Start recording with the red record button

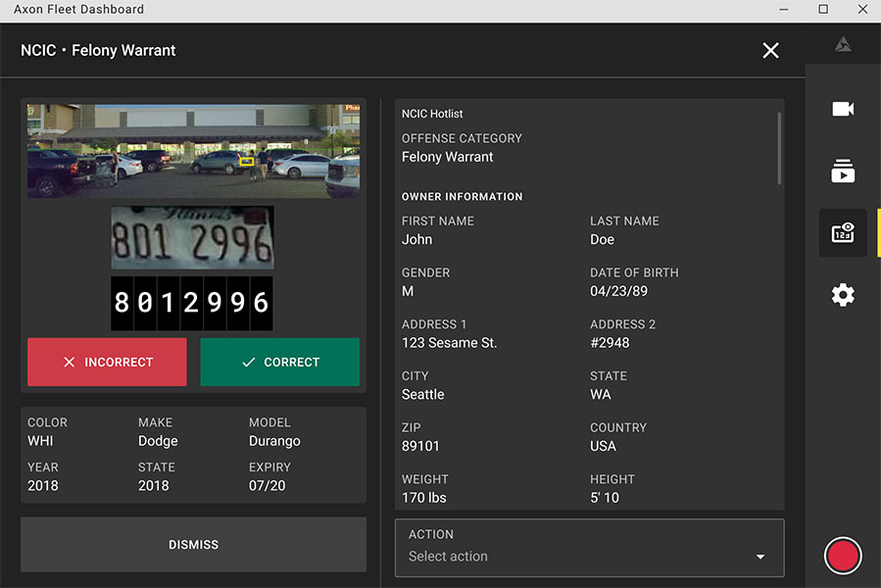pos(842,556)
